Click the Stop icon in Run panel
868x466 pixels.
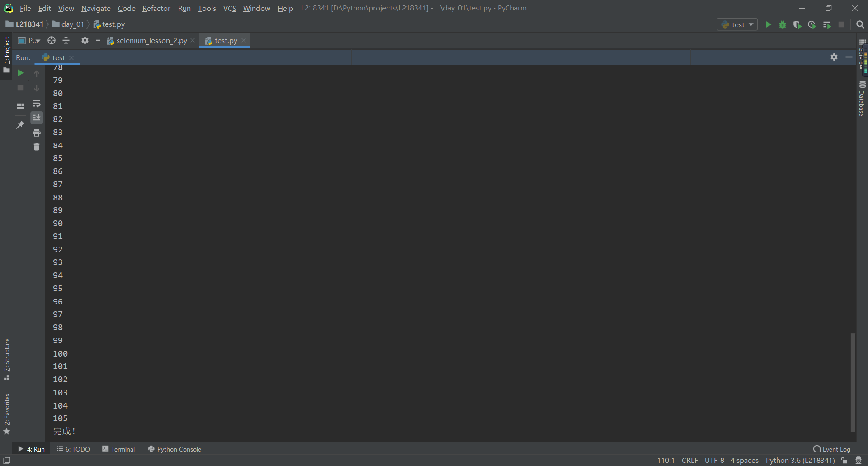(x=20, y=88)
